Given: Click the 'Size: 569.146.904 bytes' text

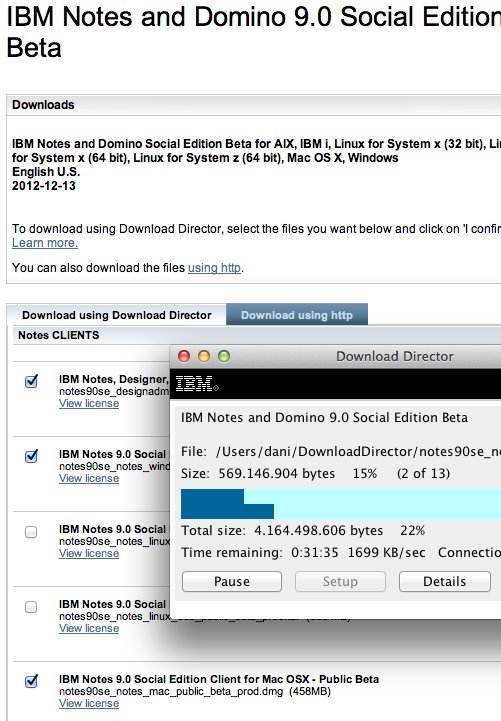Looking at the screenshot, I should coord(258,473).
